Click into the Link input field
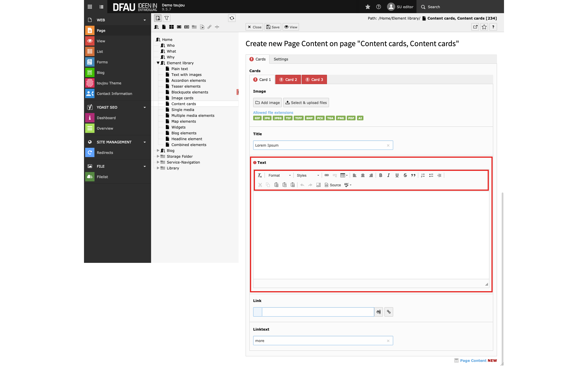This screenshot has width=588, height=368. coord(318,312)
